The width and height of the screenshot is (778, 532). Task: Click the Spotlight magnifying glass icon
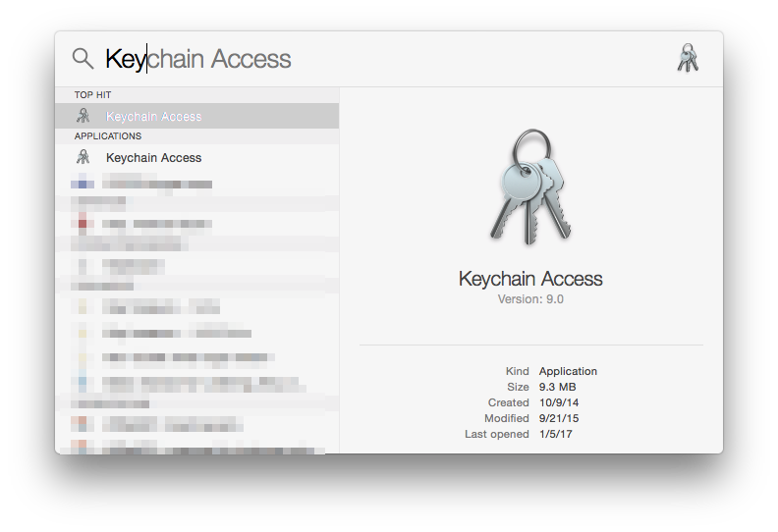coord(83,59)
